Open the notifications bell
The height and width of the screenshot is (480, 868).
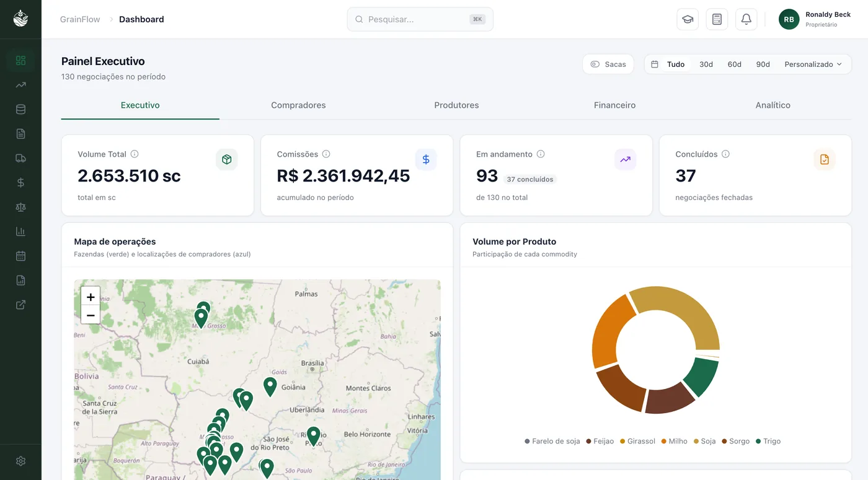pyautogui.click(x=746, y=19)
